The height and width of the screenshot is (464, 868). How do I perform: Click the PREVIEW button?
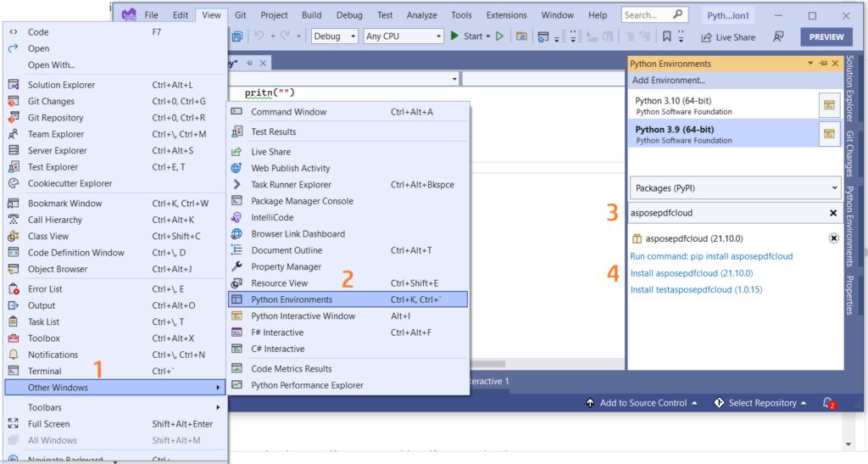coord(826,36)
